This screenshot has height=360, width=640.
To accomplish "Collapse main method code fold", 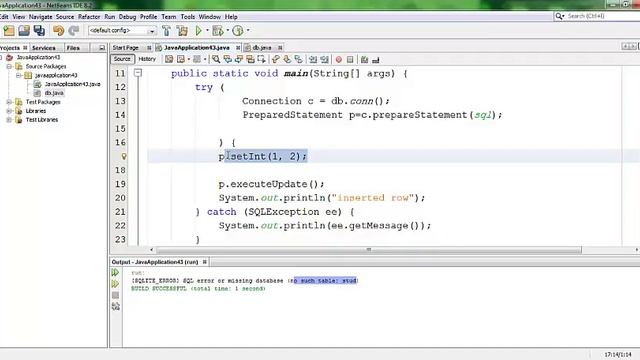I will click(138, 73).
